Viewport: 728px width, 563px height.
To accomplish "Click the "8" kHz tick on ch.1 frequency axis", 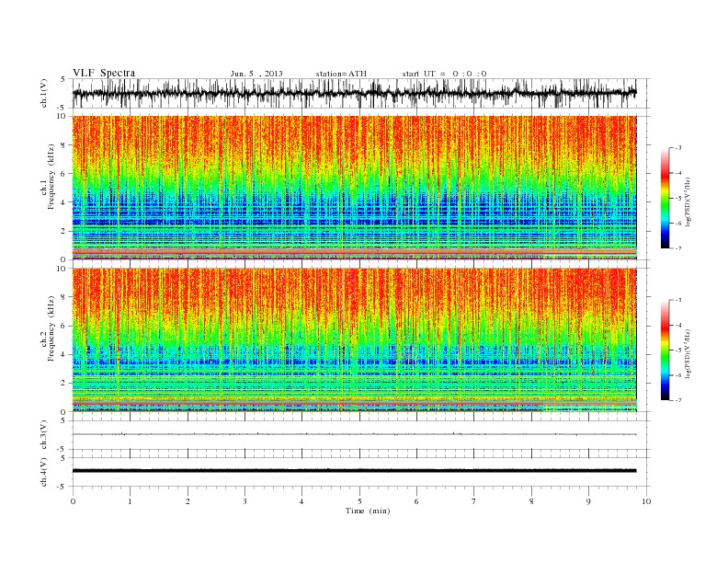I will coord(64,145).
